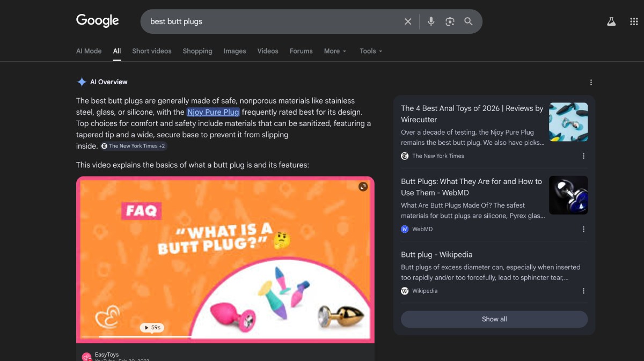Open the Short videos tab
This screenshot has width=644, height=361.
152,51
